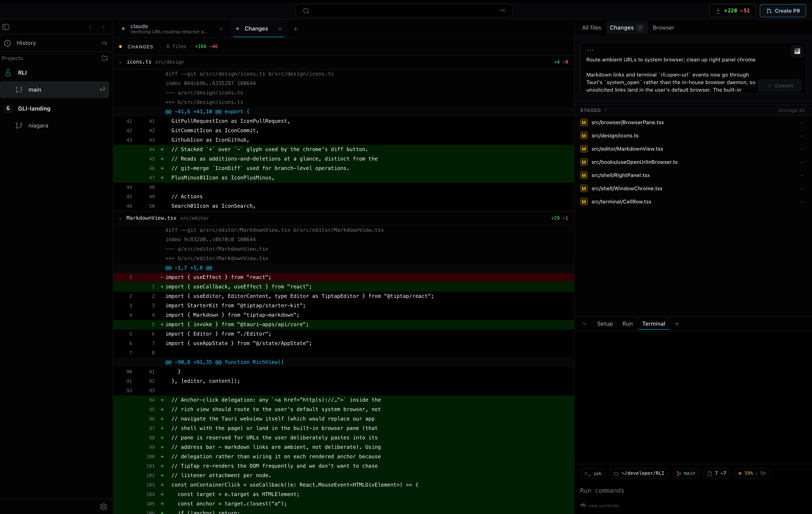Open History in the sidebar
The width and height of the screenshot is (812, 514).
coord(56,43)
